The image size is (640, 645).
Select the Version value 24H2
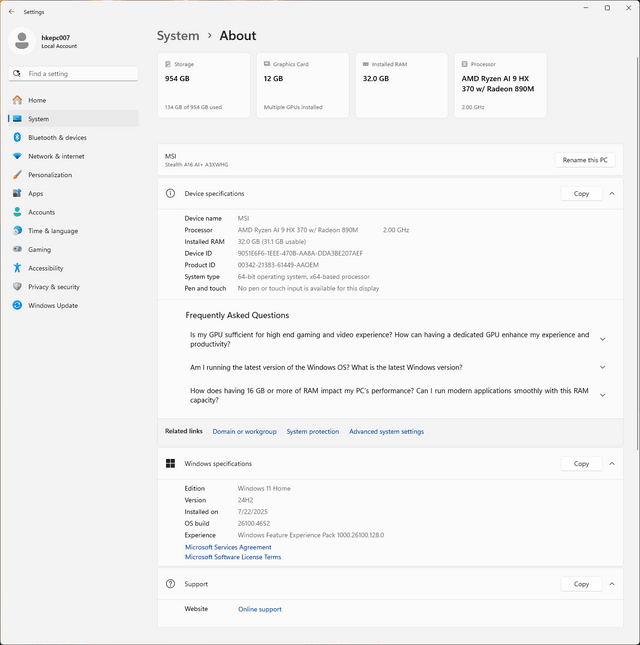(x=245, y=500)
